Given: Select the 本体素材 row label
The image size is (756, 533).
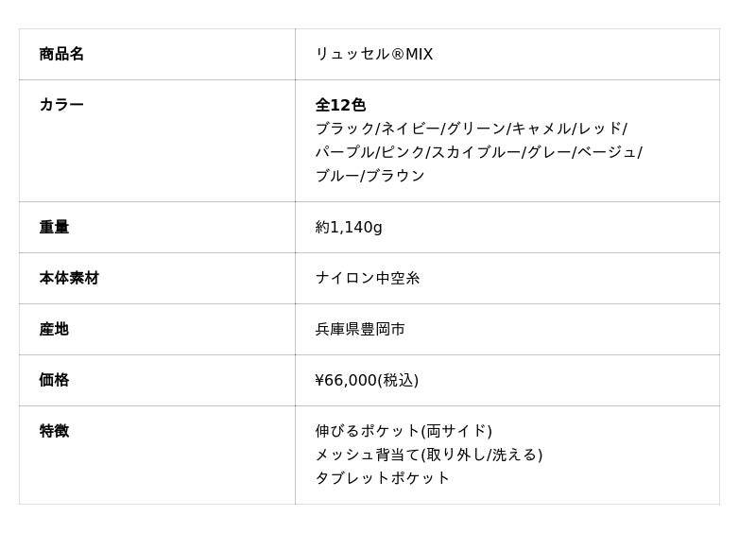Looking at the screenshot, I should click(x=69, y=278).
